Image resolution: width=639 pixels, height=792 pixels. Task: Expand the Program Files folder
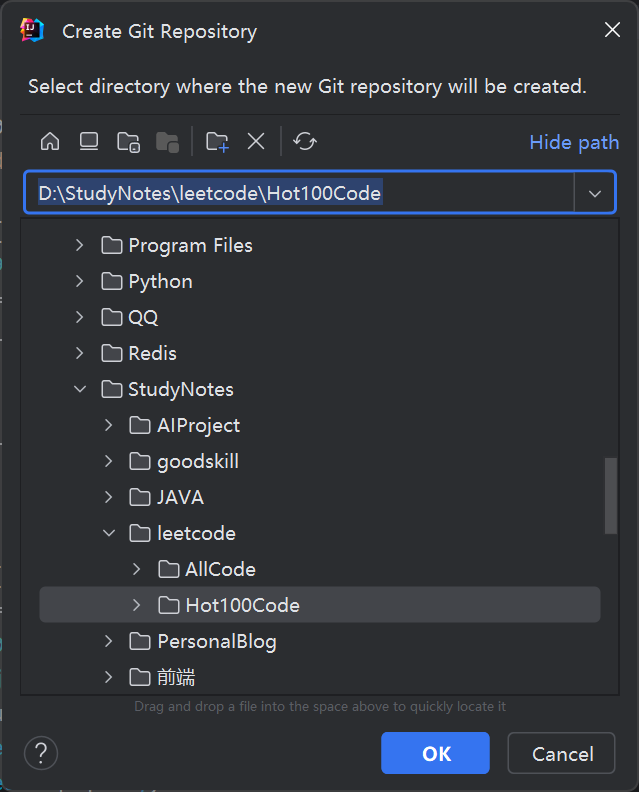[x=81, y=245]
